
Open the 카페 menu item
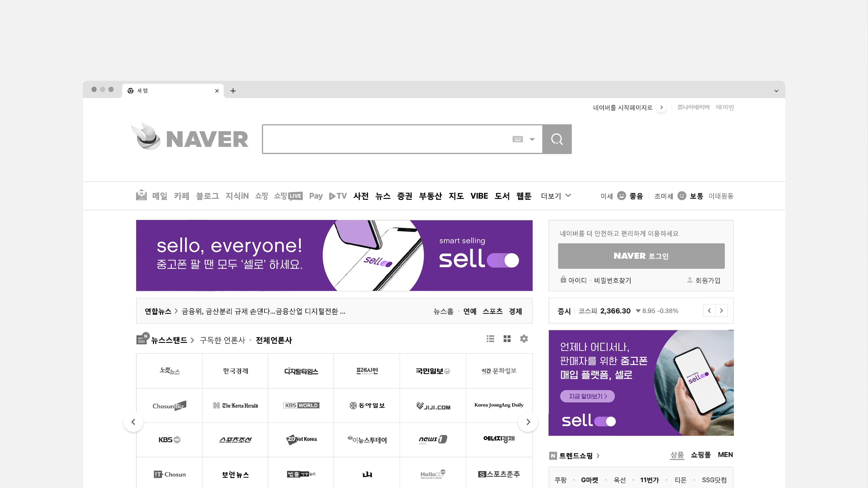181,196
